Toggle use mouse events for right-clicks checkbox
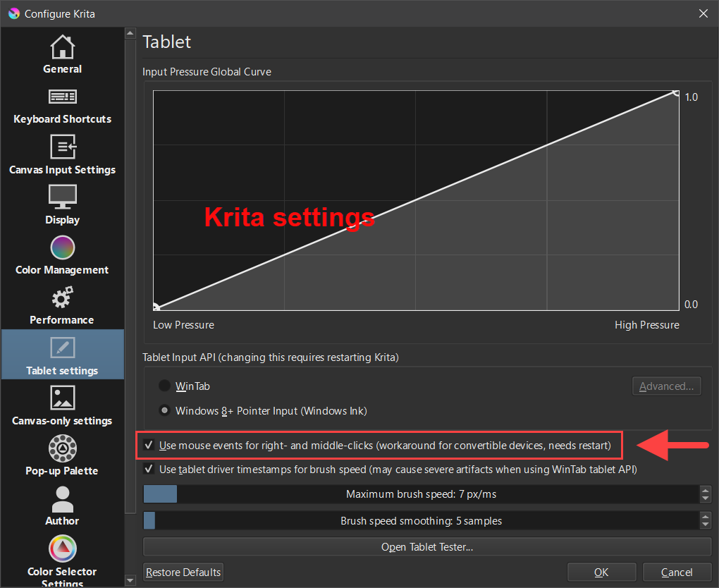 [149, 445]
